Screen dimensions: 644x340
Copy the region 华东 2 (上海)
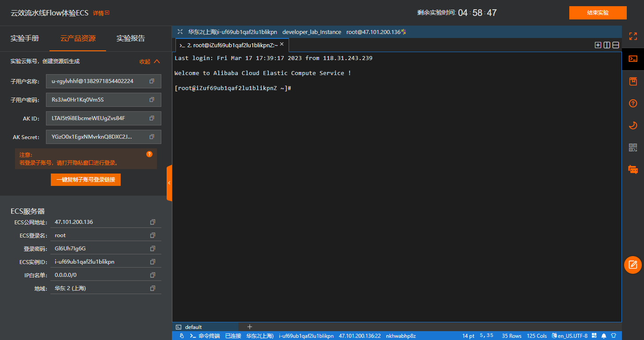click(x=152, y=288)
